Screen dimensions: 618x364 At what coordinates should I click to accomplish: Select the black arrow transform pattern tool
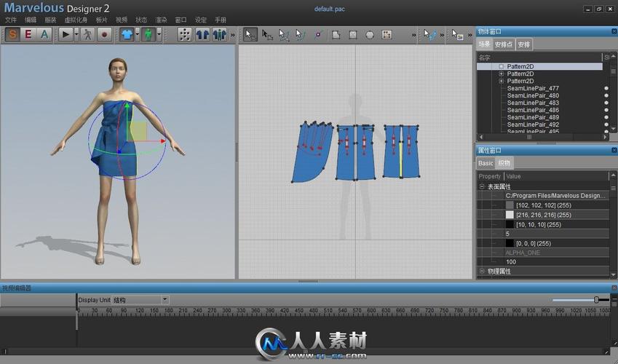point(267,35)
